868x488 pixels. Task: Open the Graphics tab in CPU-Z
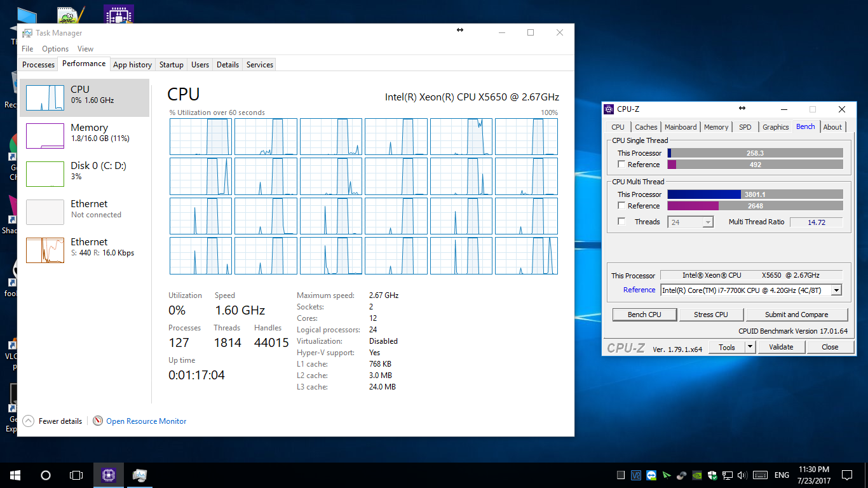coord(776,127)
